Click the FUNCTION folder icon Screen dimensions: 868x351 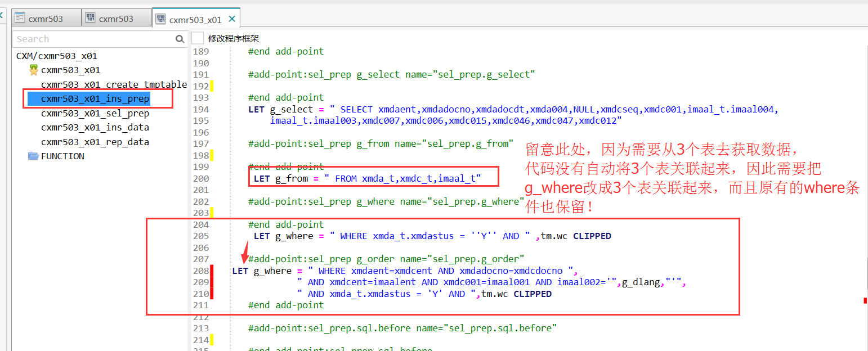33,156
